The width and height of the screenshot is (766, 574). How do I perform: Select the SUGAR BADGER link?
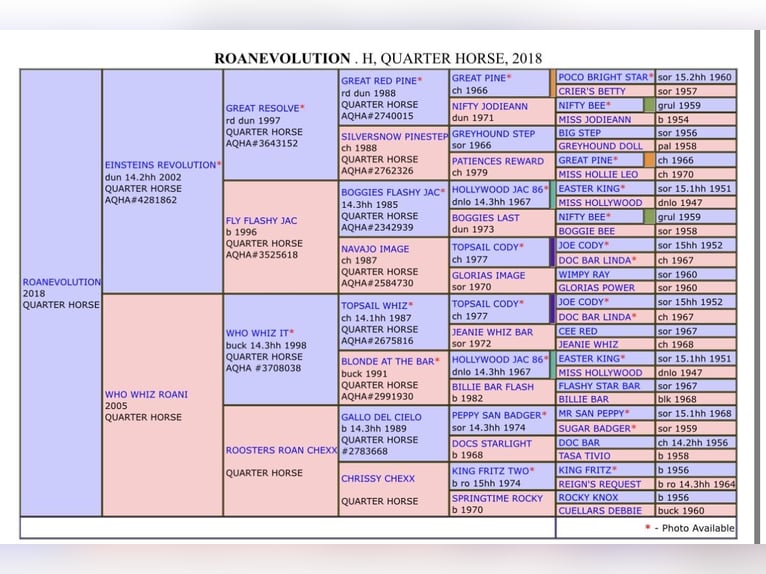[594, 428]
